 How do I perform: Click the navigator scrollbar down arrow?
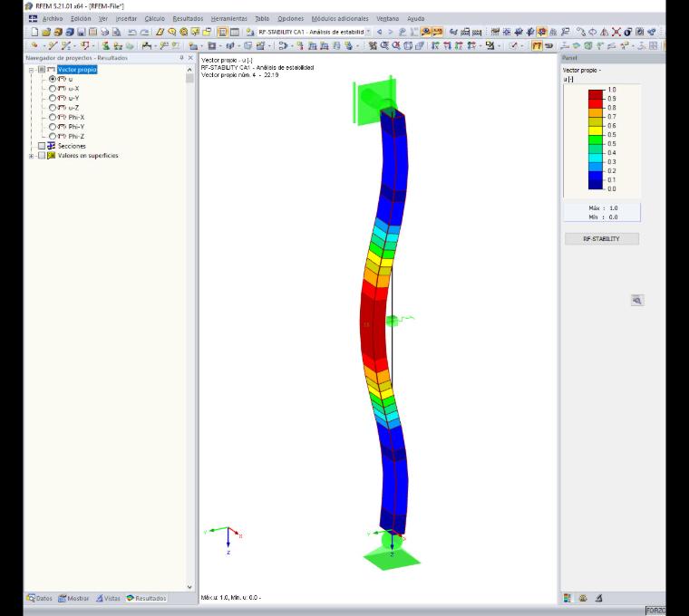(x=189, y=587)
